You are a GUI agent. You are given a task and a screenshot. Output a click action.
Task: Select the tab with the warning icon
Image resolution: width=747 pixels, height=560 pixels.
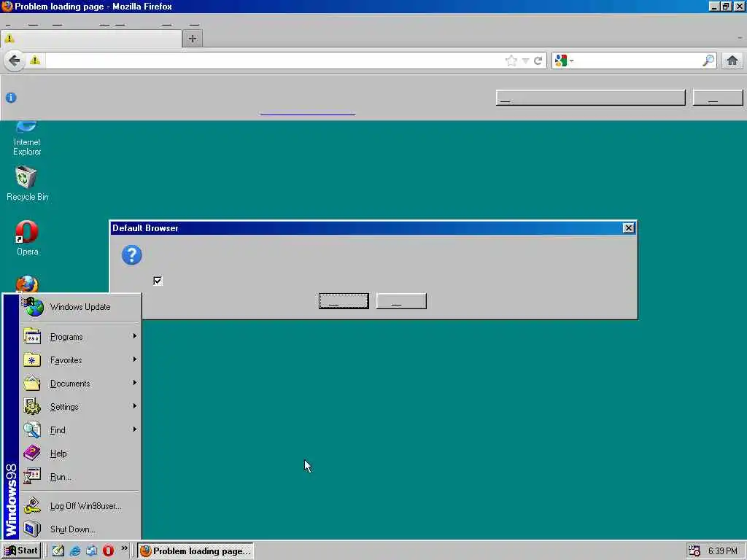pyautogui.click(x=91, y=39)
